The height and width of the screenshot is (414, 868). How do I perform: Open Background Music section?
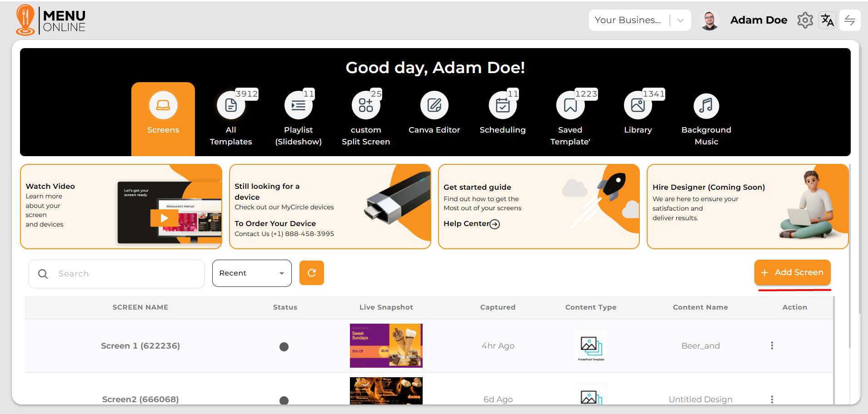pos(706,106)
